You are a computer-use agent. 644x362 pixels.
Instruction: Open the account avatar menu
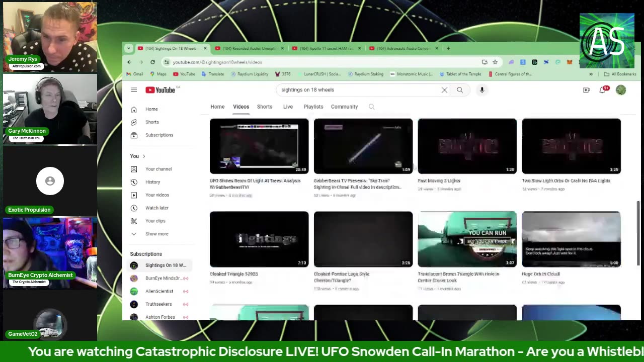pyautogui.click(x=621, y=90)
